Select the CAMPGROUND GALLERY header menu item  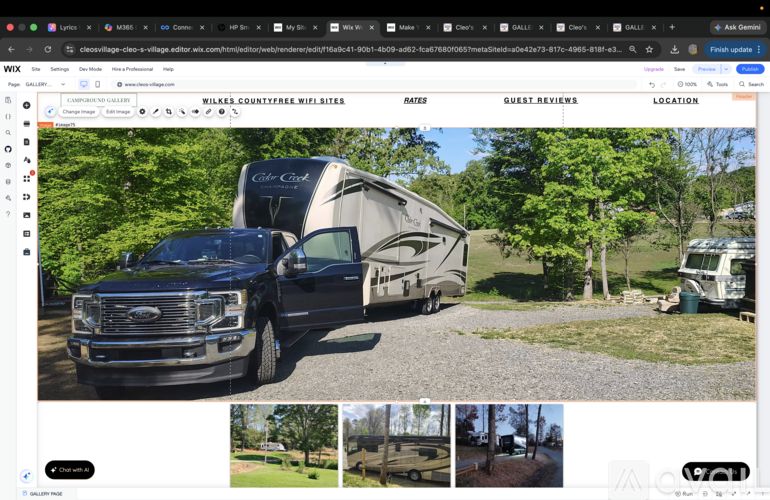tap(99, 100)
